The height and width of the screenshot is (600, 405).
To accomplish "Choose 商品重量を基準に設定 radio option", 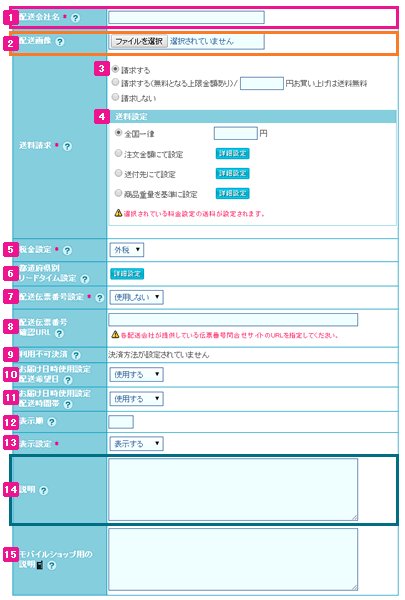I will [x=118, y=193].
